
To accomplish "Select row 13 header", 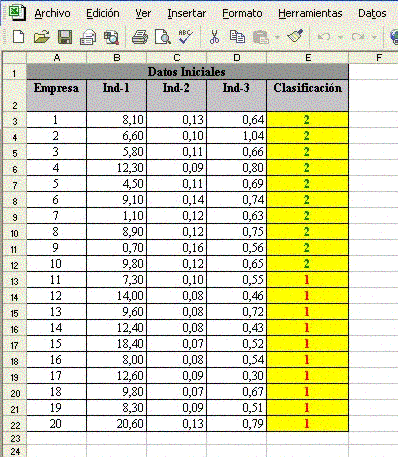I will coord(14,281).
